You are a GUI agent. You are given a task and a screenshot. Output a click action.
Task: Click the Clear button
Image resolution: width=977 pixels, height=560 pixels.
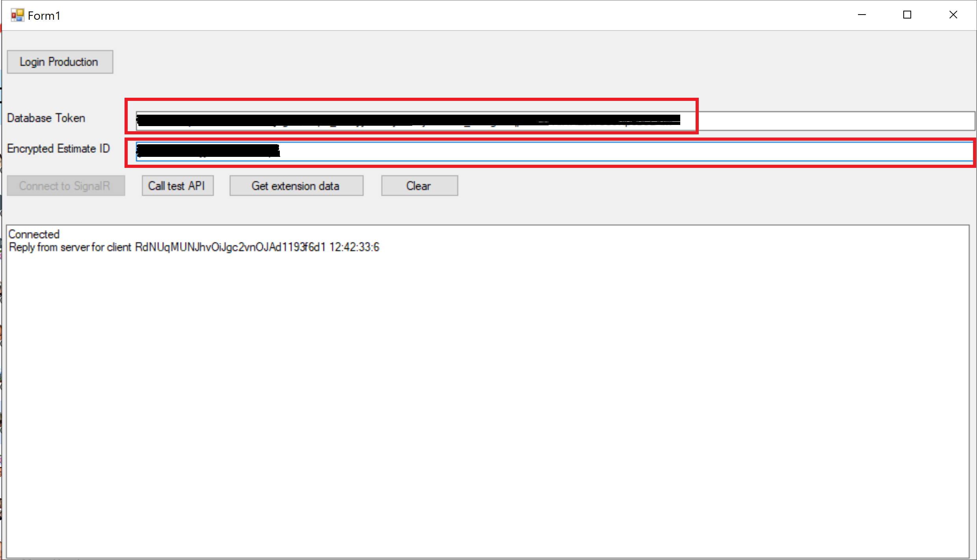417,186
